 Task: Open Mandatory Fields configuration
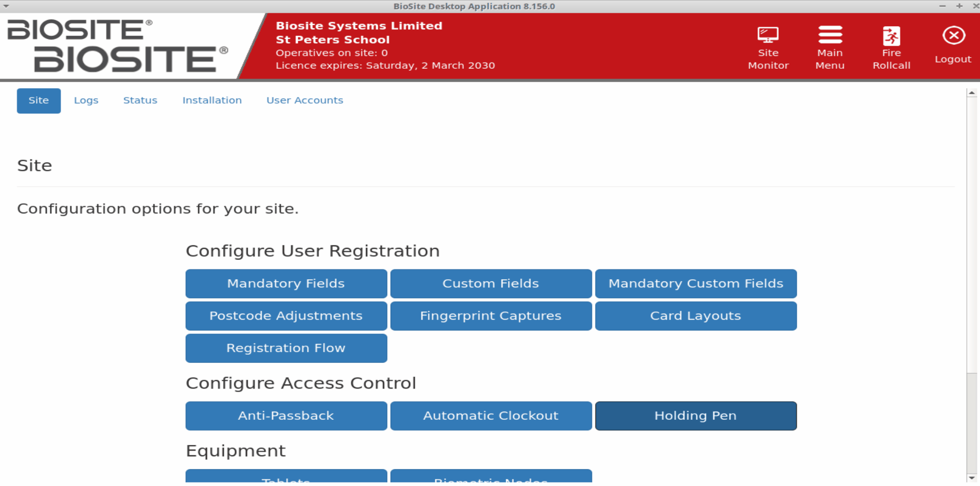tap(286, 284)
